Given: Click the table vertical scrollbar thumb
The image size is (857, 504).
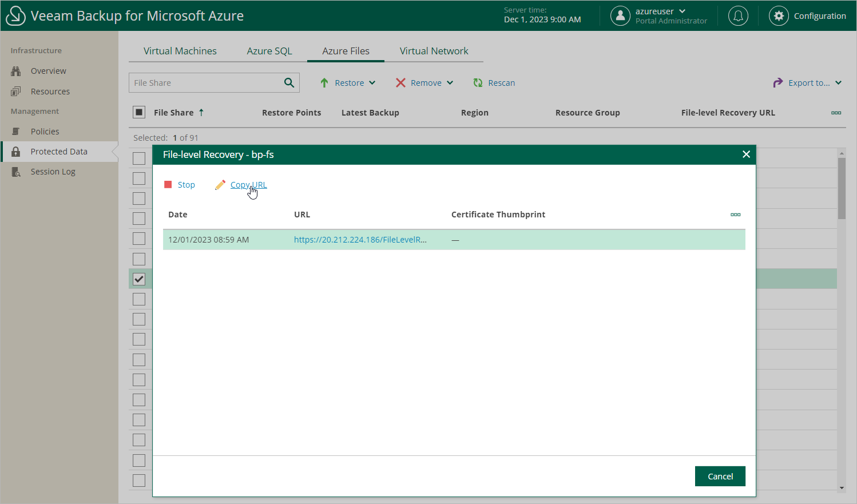Looking at the screenshot, I should point(842,189).
